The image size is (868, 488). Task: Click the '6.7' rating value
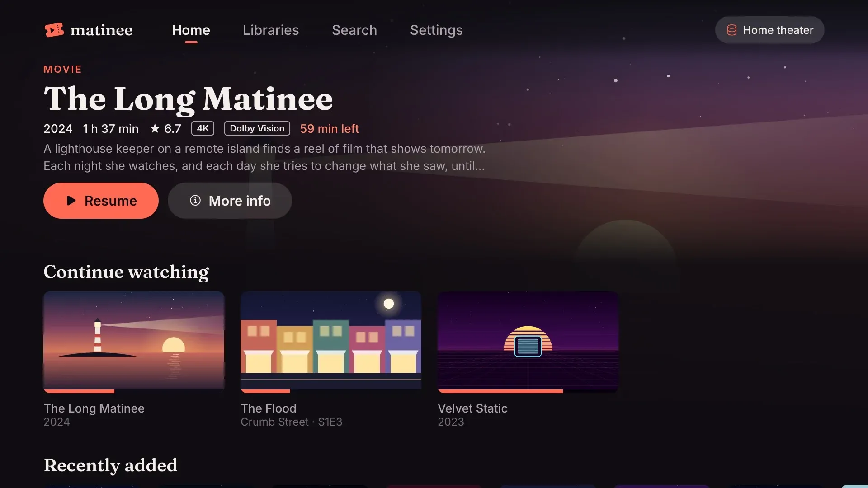[173, 129]
